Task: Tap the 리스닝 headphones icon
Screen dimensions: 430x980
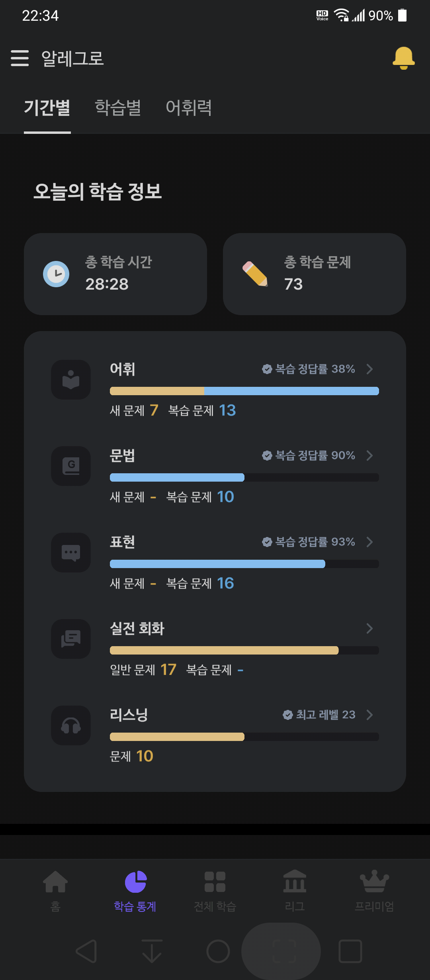Action: pyautogui.click(x=71, y=725)
